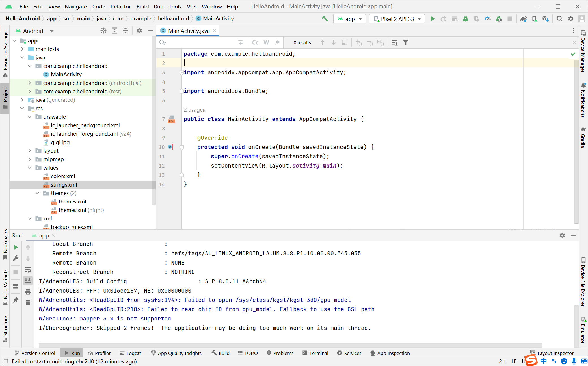
Task: Run the app with the green play button
Action: tap(433, 19)
